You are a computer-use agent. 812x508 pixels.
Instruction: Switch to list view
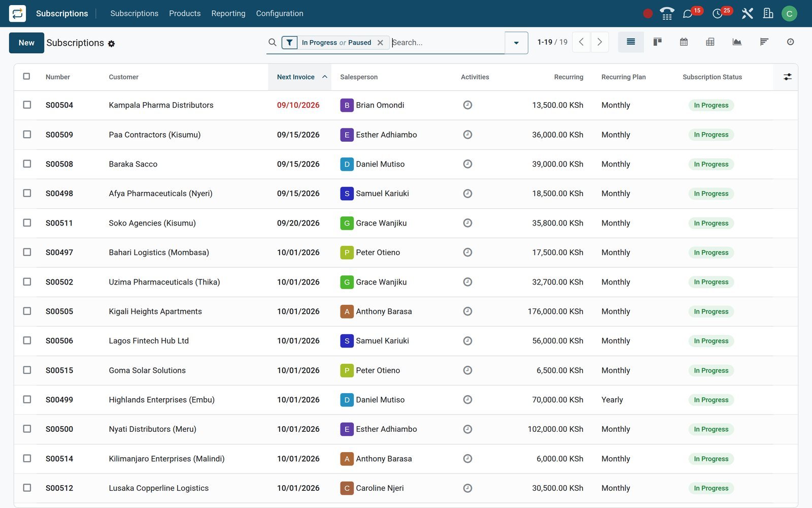[x=631, y=42]
